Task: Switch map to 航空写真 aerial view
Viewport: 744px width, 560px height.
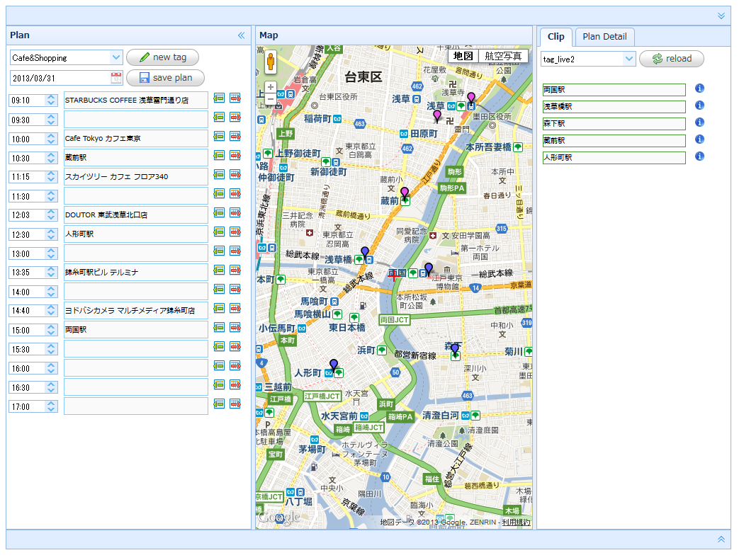Action: (x=503, y=56)
